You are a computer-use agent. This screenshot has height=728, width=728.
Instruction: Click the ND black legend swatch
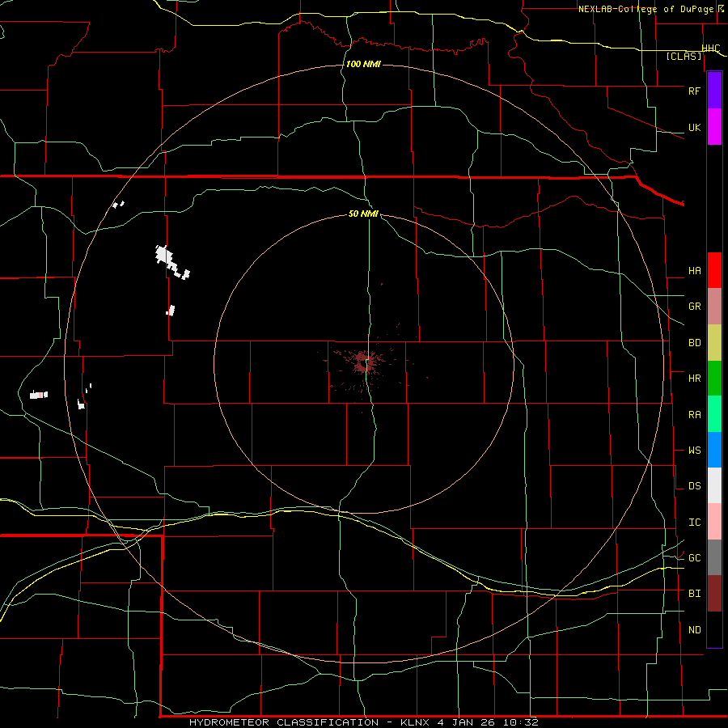[714, 629]
